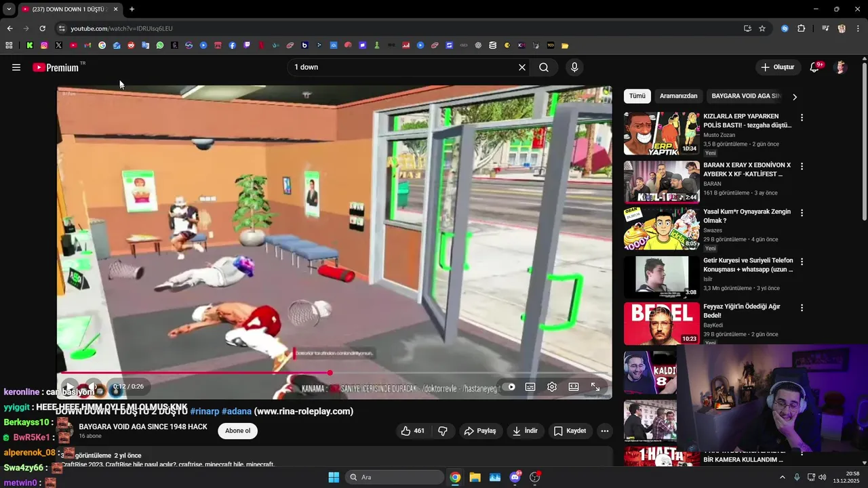Select the BAYGARA VOID AGA chip
This screenshot has height=488, width=868.
coord(746,96)
